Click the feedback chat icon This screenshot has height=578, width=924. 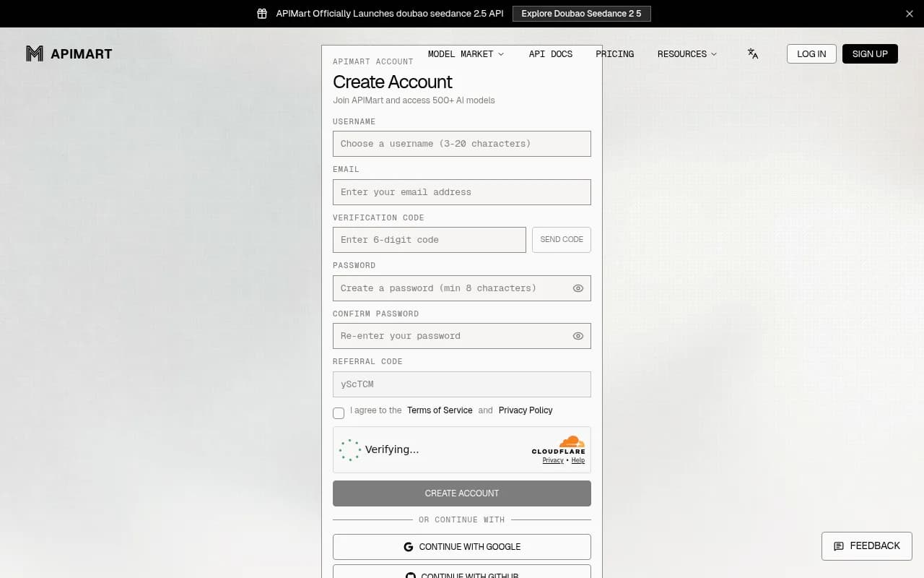839,546
